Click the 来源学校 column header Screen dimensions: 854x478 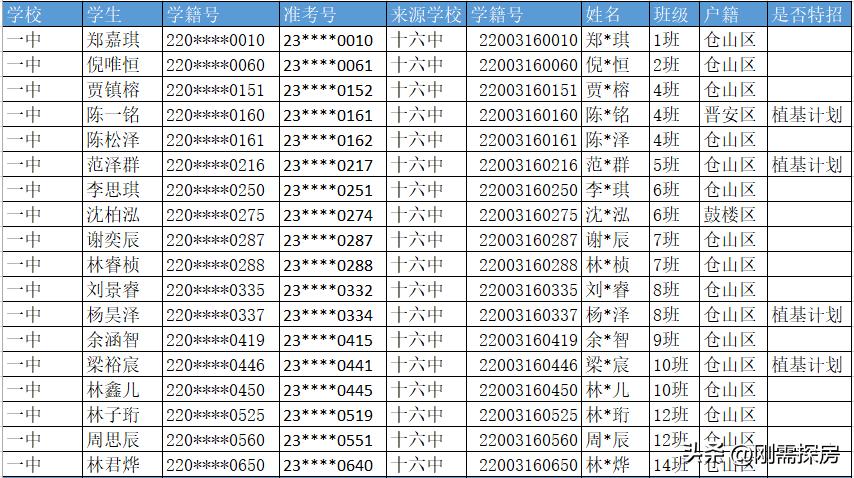[x=426, y=15]
